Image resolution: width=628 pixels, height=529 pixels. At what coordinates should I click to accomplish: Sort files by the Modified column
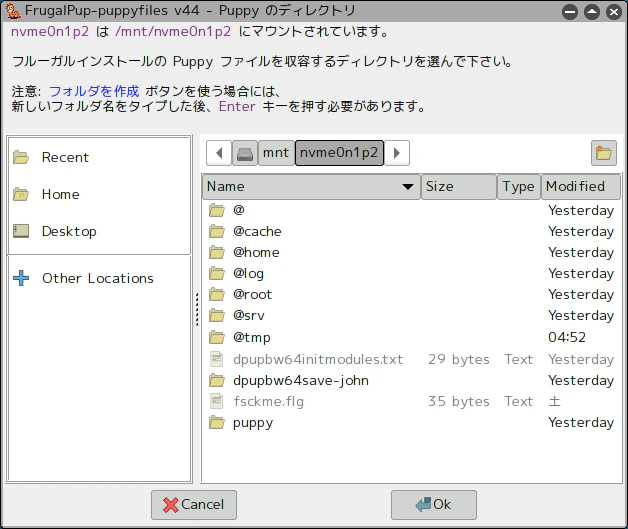point(580,187)
